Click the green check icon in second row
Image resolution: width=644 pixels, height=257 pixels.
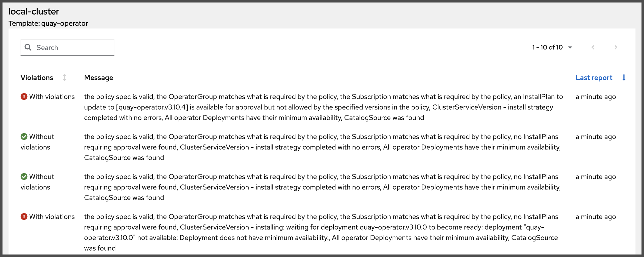coord(24,136)
